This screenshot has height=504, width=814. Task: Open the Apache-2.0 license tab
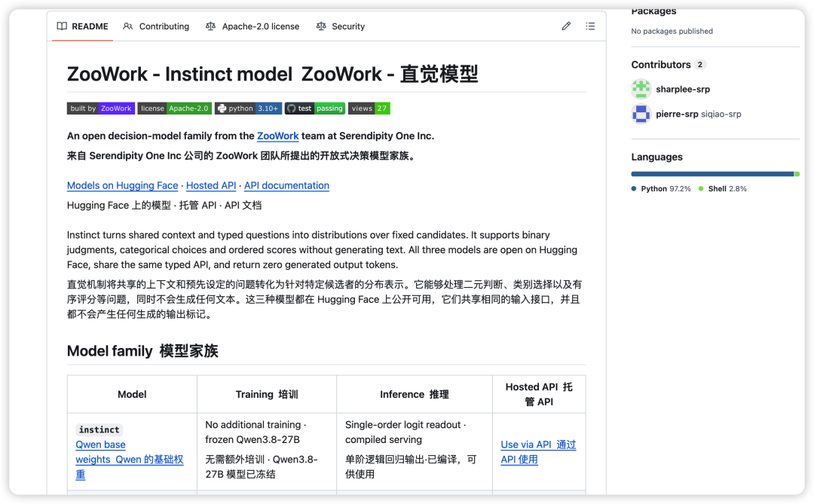click(252, 26)
